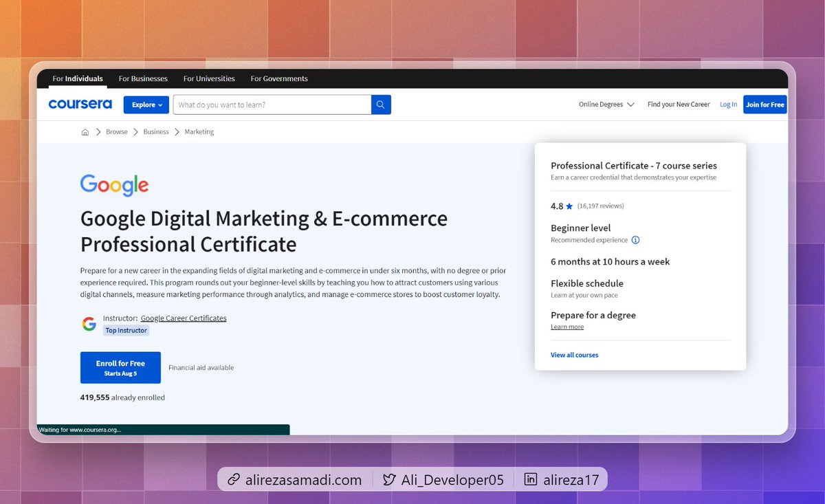The height and width of the screenshot is (504, 825).
Task: Switch to For Businesses tab
Action: [x=143, y=78]
